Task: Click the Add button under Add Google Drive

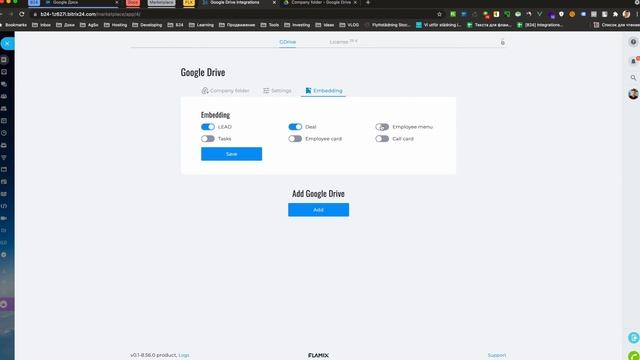Action: coord(318,210)
